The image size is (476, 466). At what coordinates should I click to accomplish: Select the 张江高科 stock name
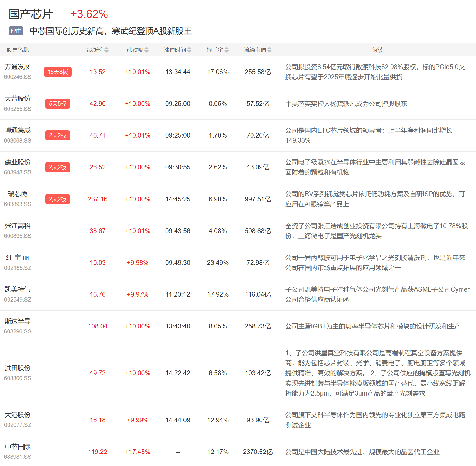(18, 226)
